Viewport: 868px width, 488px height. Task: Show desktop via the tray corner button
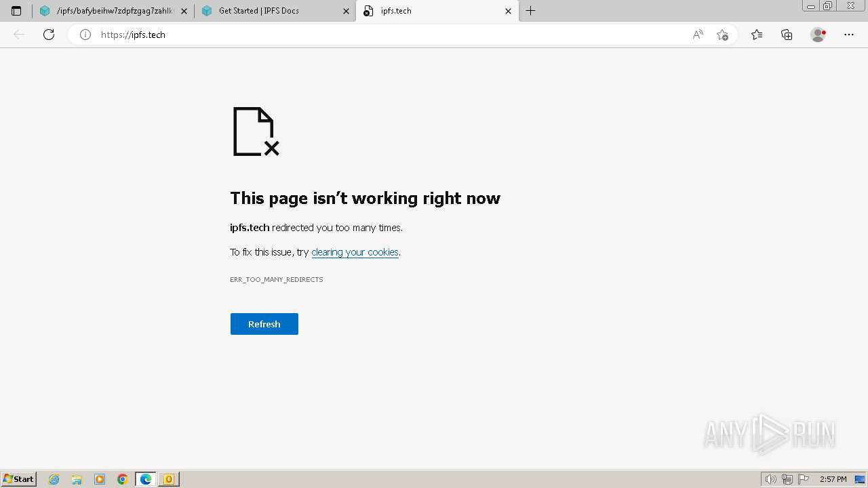[x=860, y=479]
